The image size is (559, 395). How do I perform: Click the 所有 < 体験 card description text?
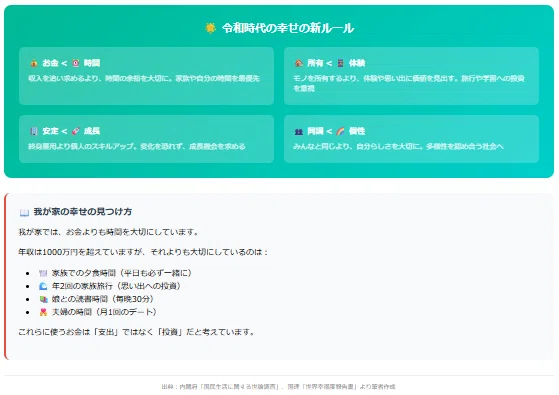[x=409, y=83]
